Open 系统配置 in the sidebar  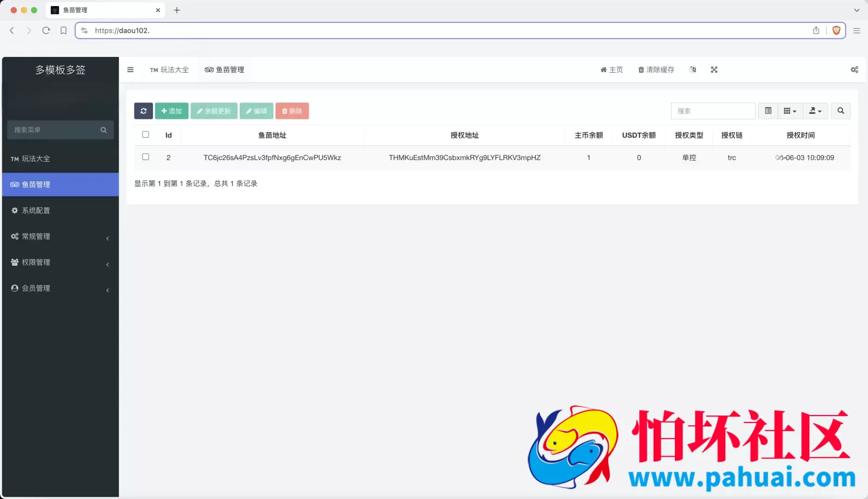[x=60, y=210]
